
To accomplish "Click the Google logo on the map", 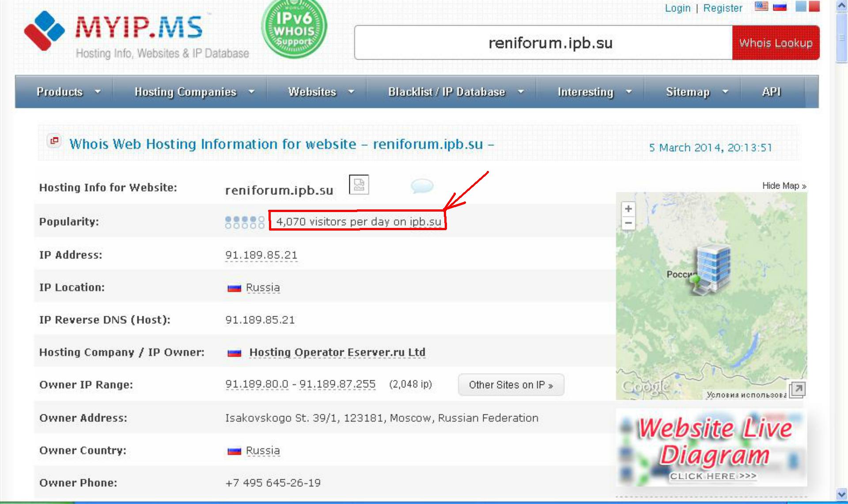I will tap(645, 387).
